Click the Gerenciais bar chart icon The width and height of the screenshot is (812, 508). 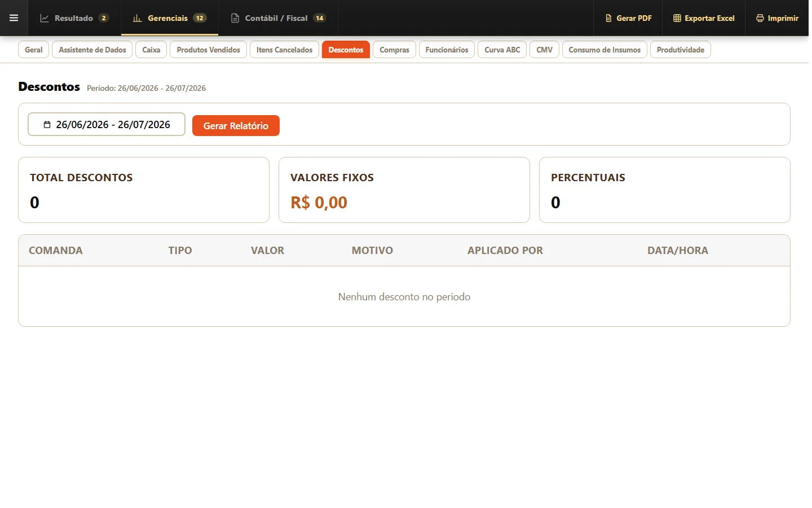138,18
